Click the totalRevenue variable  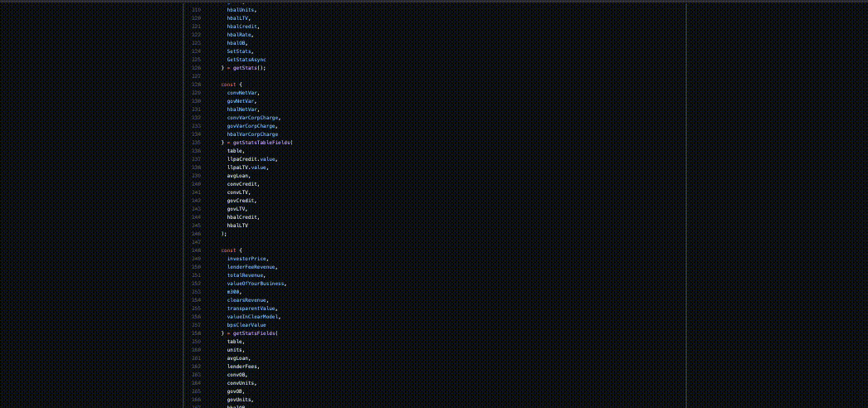[246, 274]
